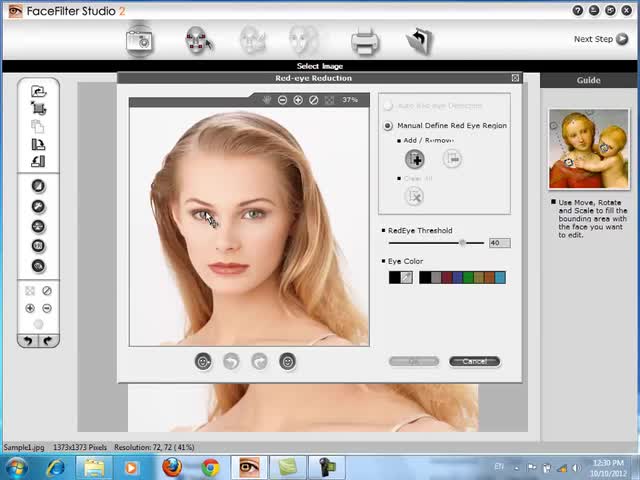The image size is (640, 480).
Task: Click the export folder icon with arrow
Action: tap(420, 41)
